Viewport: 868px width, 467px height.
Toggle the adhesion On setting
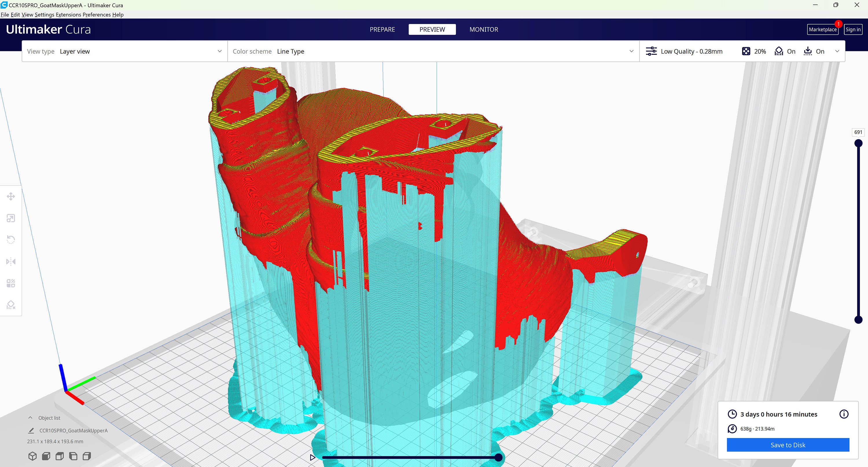(x=814, y=51)
